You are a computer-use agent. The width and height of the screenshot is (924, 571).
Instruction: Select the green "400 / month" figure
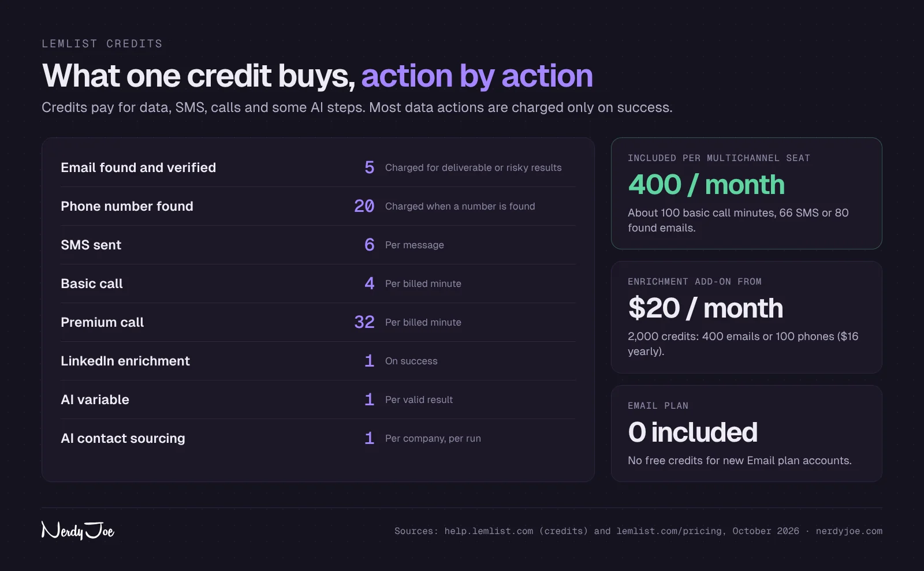point(706,185)
